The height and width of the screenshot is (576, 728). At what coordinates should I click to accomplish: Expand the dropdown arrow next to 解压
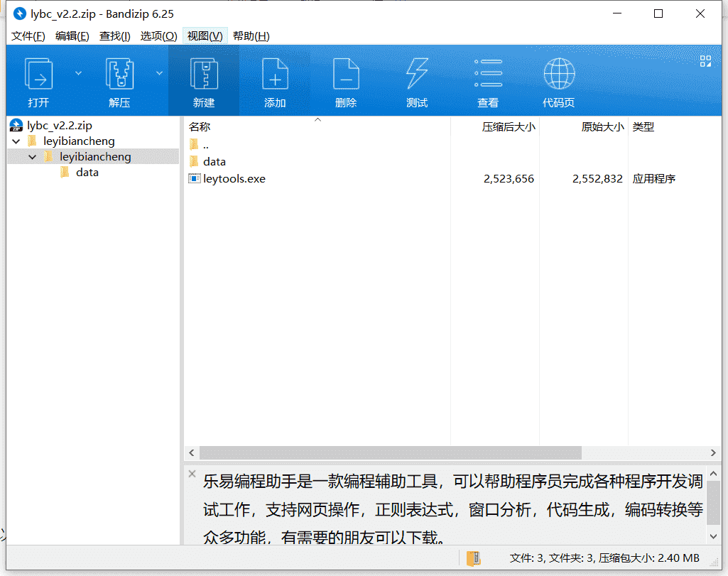point(159,73)
